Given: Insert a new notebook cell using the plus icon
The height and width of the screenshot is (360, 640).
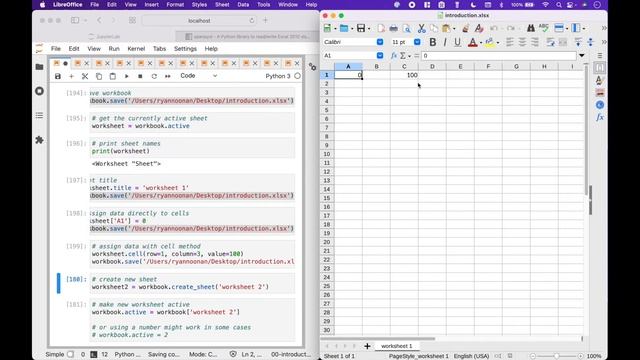Looking at the screenshot, I should coord(71,76).
